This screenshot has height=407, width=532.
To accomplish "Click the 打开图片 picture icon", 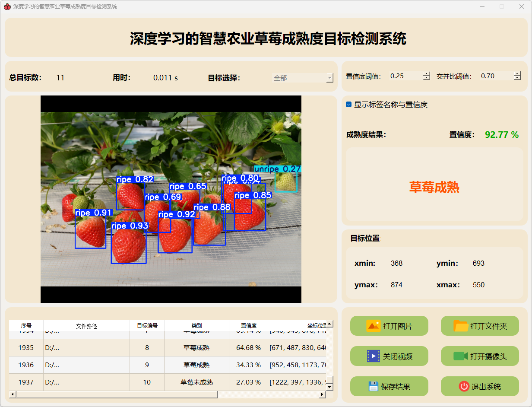I will (374, 326).
